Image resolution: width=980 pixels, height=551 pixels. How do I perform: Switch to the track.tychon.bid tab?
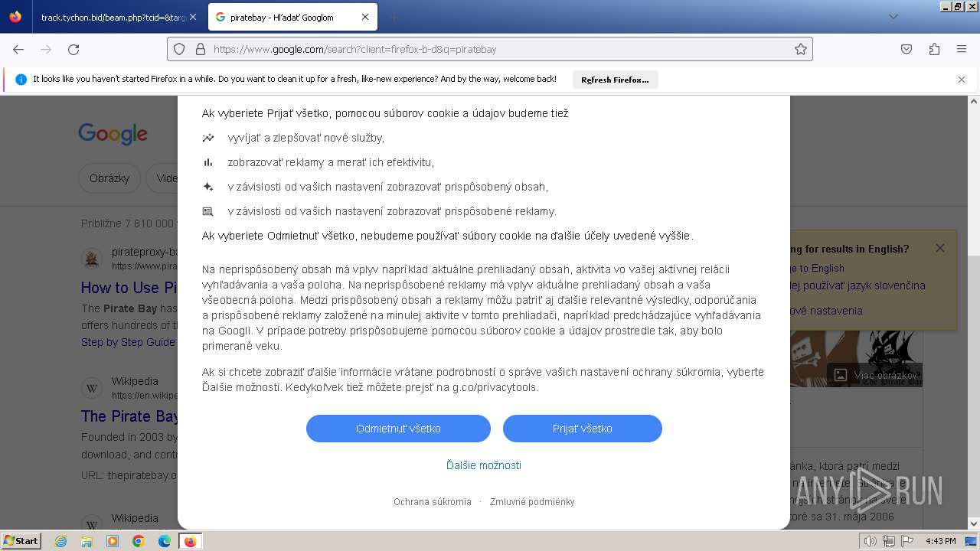click(x=113, y=17)
